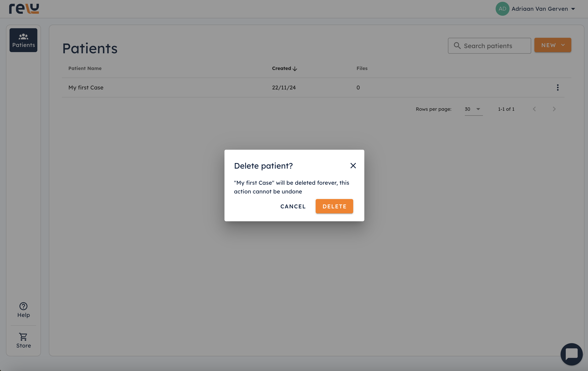This screenshot has width=588, height=371.
Task: Open the Help sidebar item
Action: coord(23,310)
